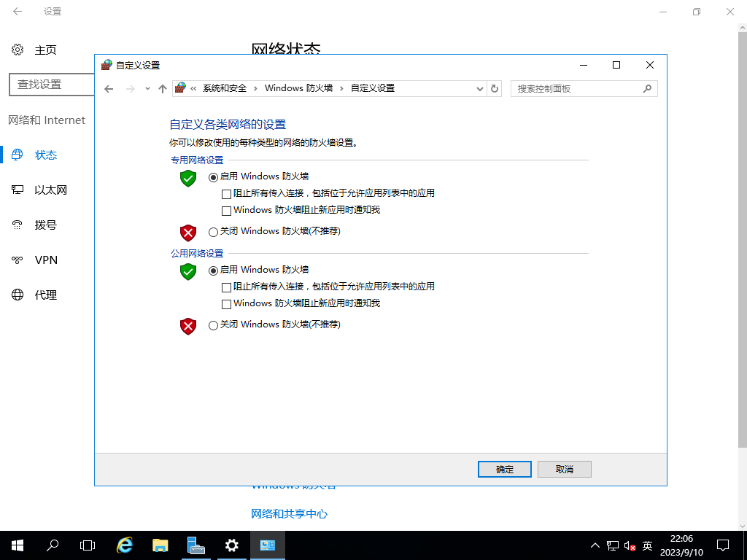This screenshot has height=560, width=747.
Task: Expand chevron after Windows 防火墙 breadcrumb
Action: [341, 88]
